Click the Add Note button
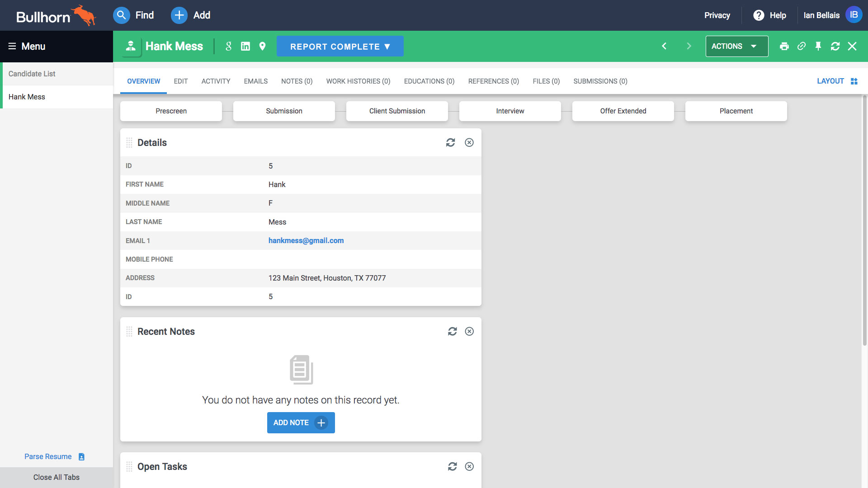The height and width of the screenshot is (488, 868). click(301, 422)
